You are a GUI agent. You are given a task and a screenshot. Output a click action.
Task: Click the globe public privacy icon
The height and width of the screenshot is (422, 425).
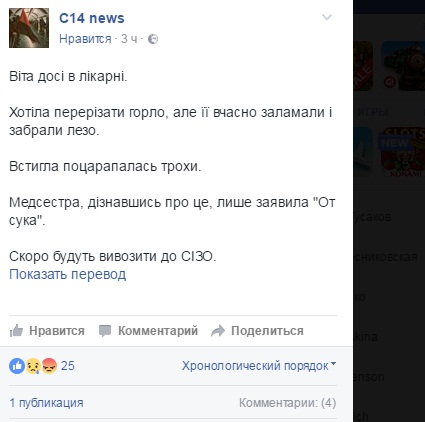click(153, 39)
